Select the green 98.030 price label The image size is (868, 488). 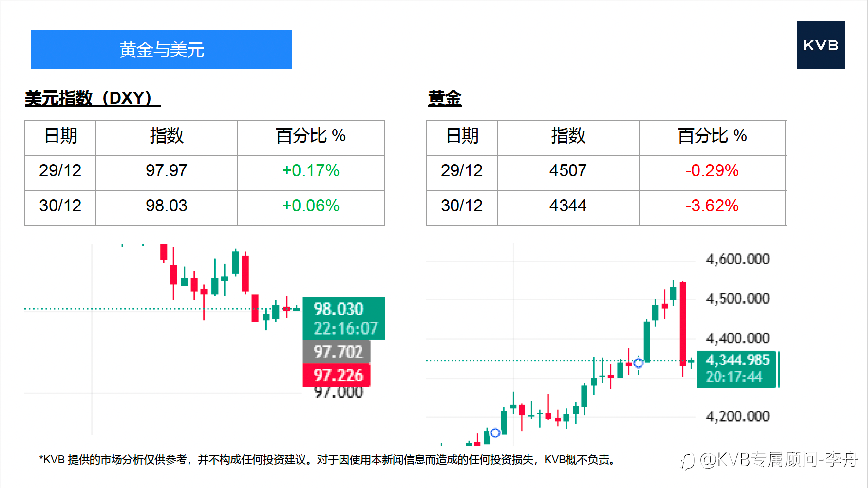click(343, 318)
